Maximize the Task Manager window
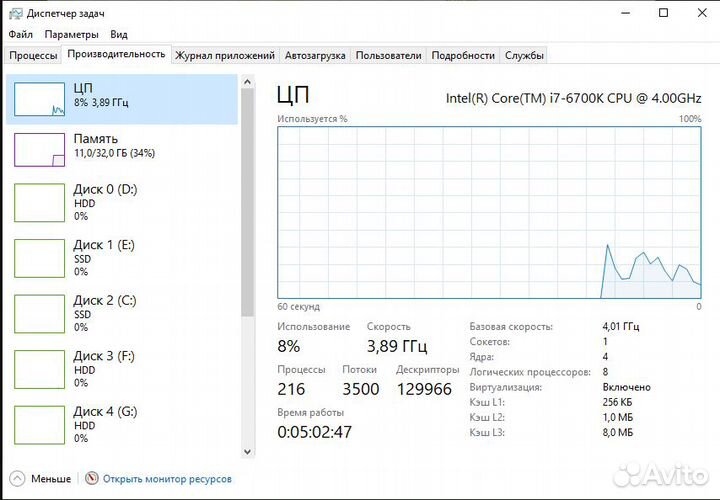This screenshot has width=720, height=500. click(664, 13)
